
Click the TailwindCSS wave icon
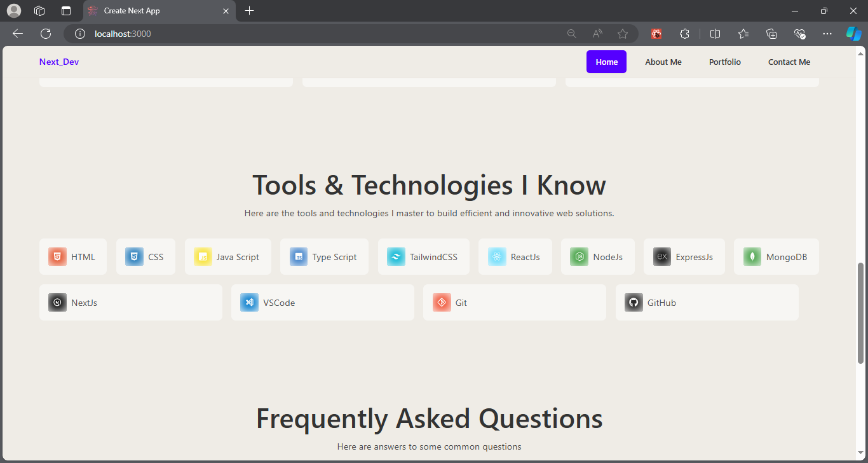(x=396, y=257)
